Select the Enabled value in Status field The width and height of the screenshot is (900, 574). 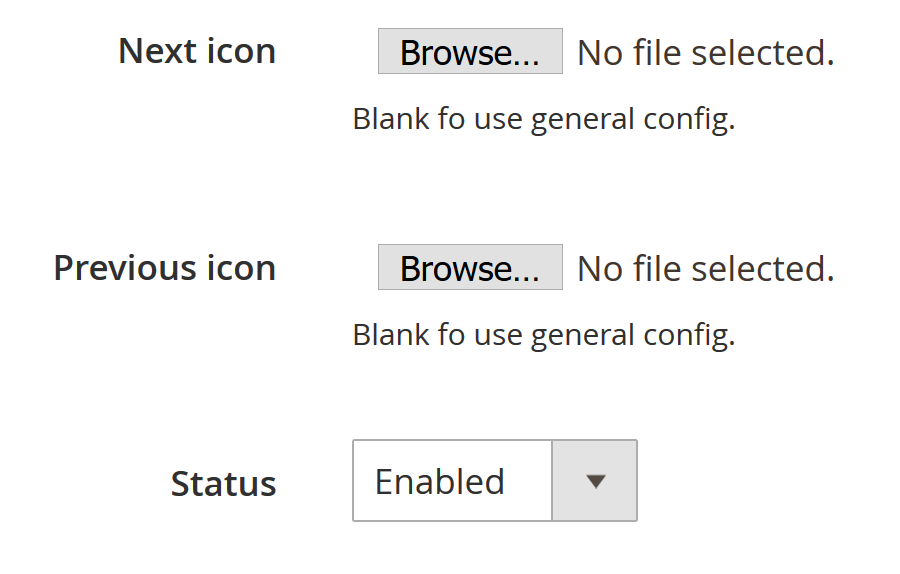pyautogui.click(x=440, y=481)
